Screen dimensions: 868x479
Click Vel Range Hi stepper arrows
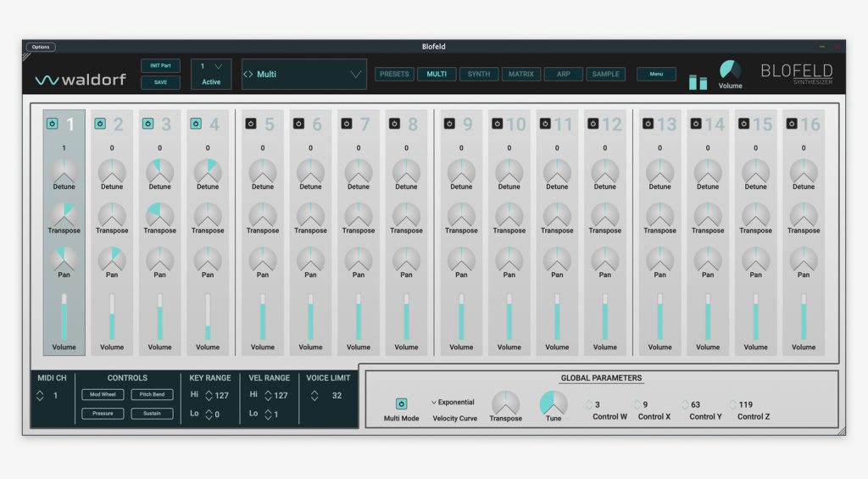268,395
